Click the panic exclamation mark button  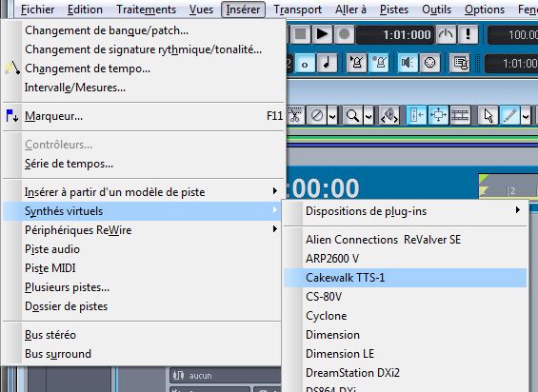pos(468,34)
